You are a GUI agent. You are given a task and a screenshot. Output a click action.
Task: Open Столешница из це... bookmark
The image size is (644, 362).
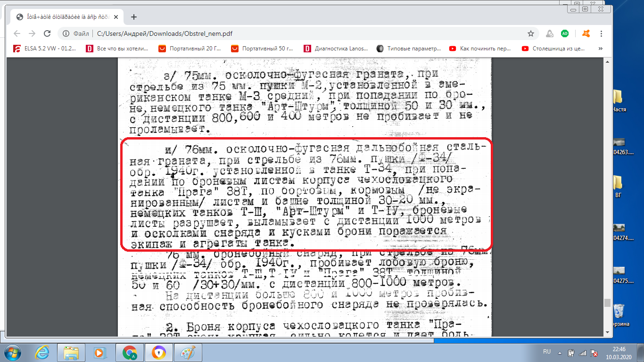(x=553, y=48)
